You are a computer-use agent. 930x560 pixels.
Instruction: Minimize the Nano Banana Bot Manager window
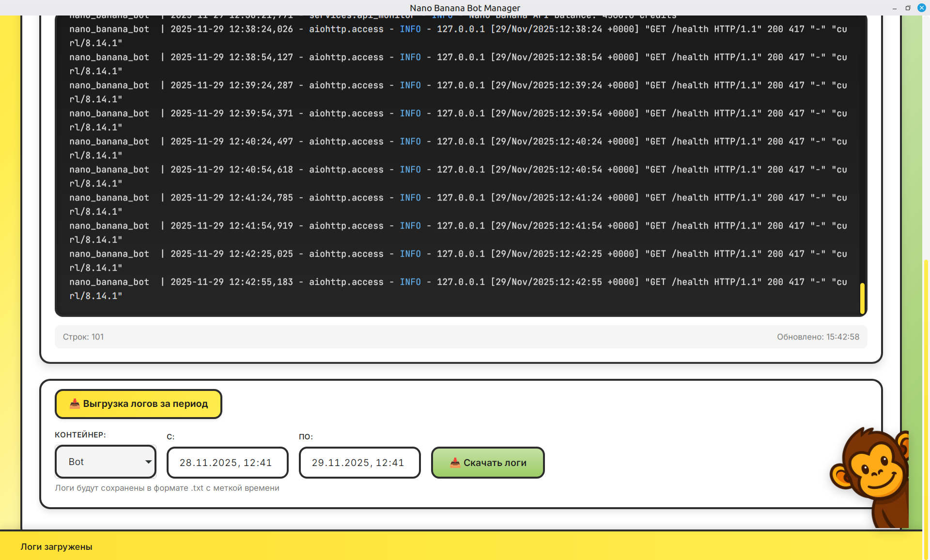[894, 8]
